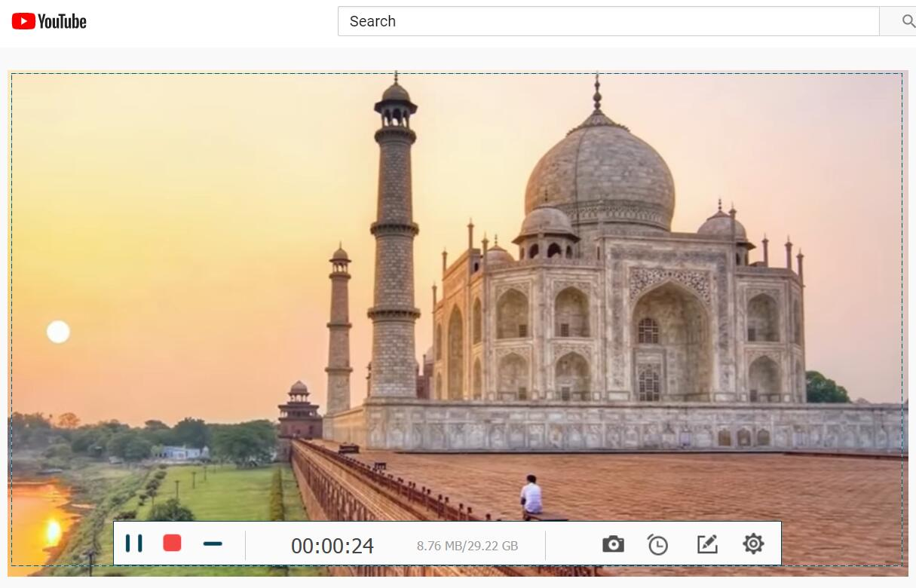Open recorder settings gear

pos(753,544)
